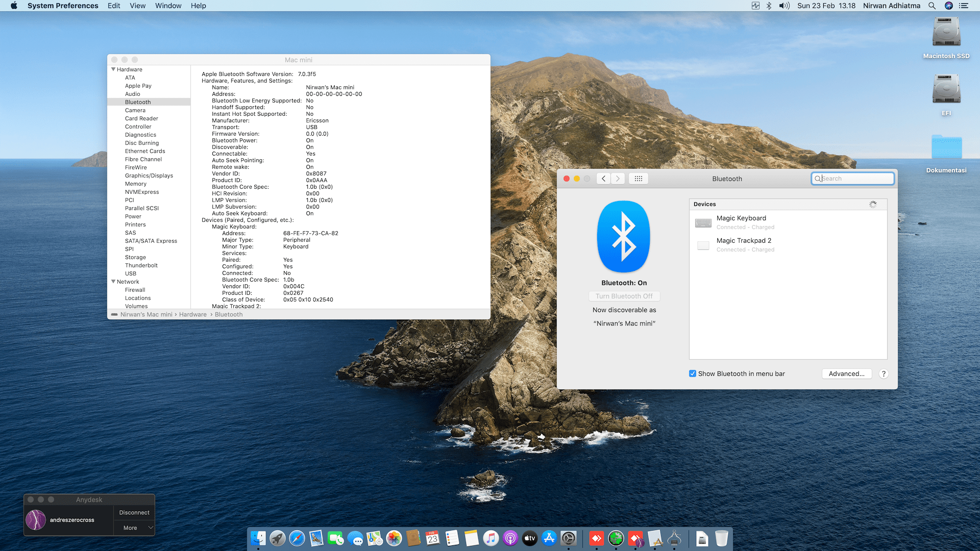Open Macintosh SSD drive on the desktop
The height and width of the screenshot is (551, 980).
coord(946,38)
